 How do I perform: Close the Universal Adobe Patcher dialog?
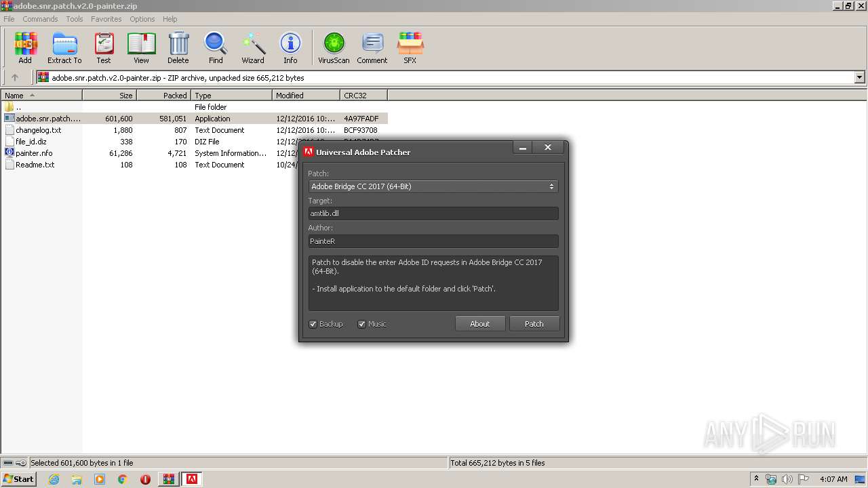[548, 148]
